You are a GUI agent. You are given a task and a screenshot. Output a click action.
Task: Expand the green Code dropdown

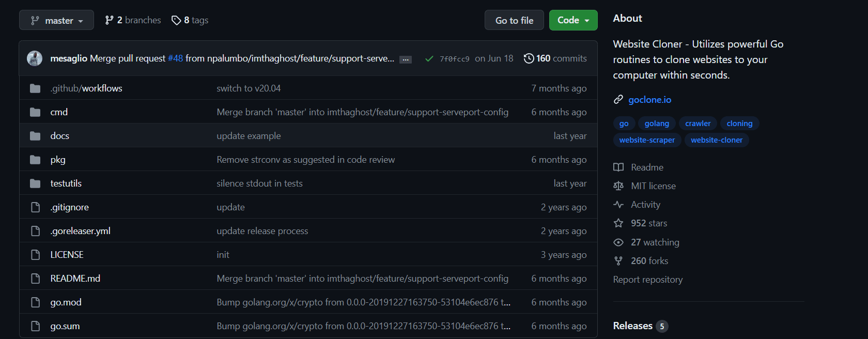(573, 20)
